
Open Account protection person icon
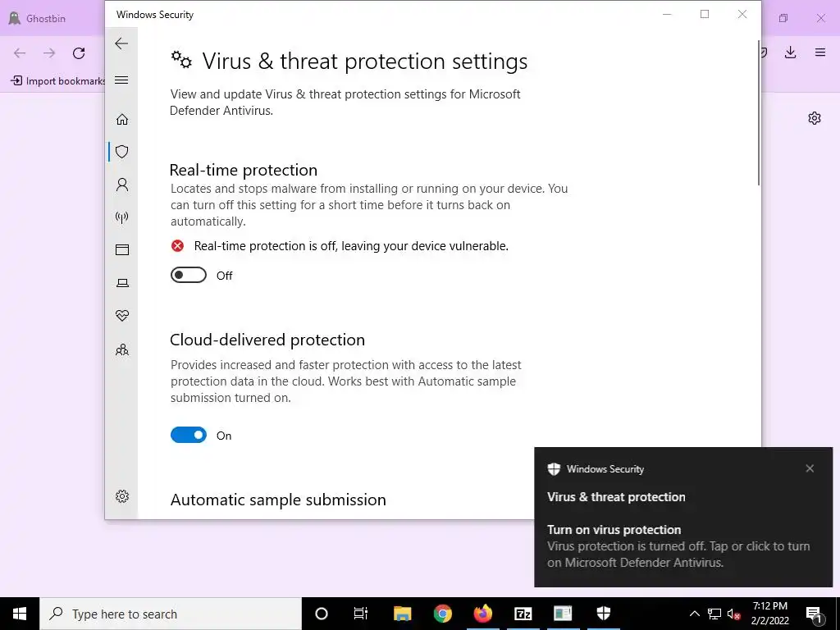coord(122,185)
